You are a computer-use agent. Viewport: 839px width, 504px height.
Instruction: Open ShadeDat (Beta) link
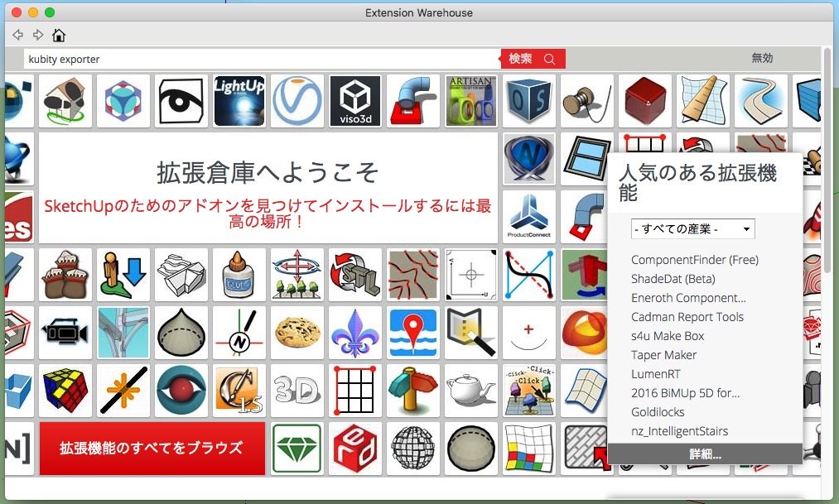click(x=673, y=279)
